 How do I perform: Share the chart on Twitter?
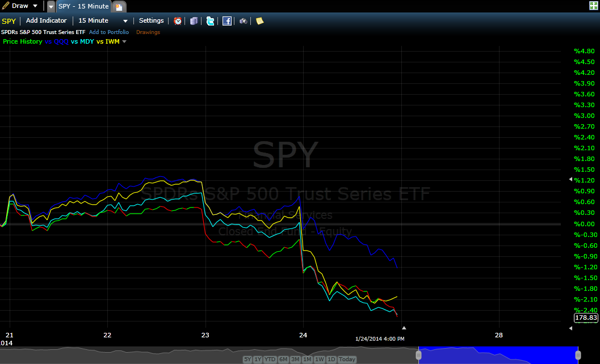211,21
